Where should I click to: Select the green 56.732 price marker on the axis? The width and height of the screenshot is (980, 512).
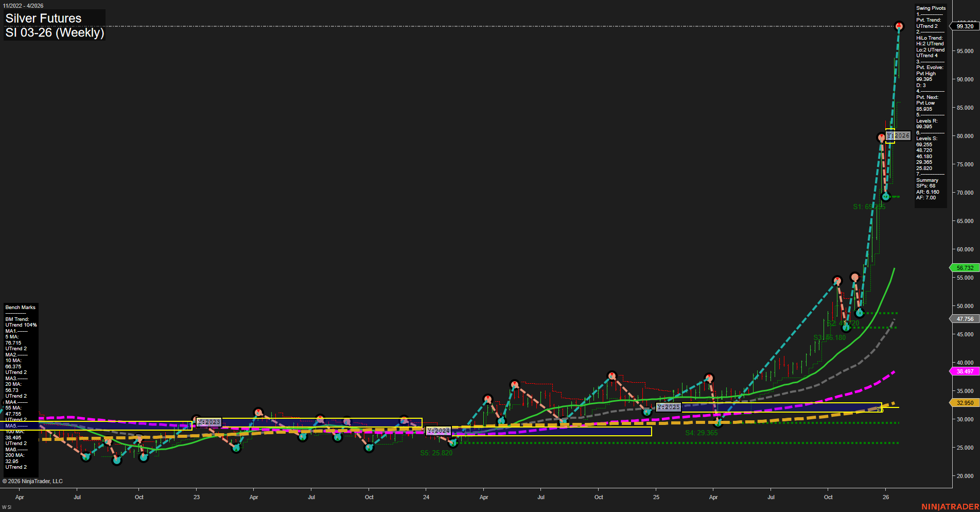pos(964,267)
